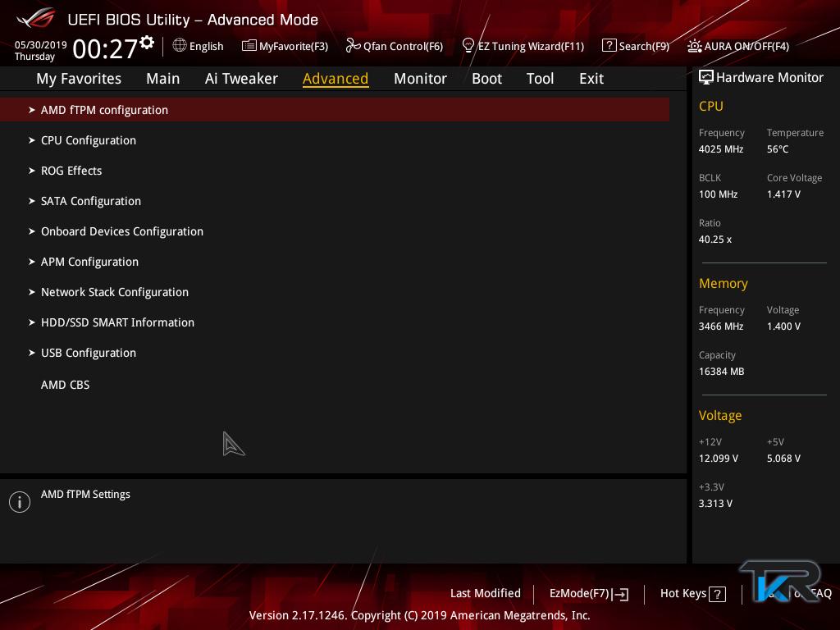Toggle AURA ON/OFF(F4)

pos(746,46)
